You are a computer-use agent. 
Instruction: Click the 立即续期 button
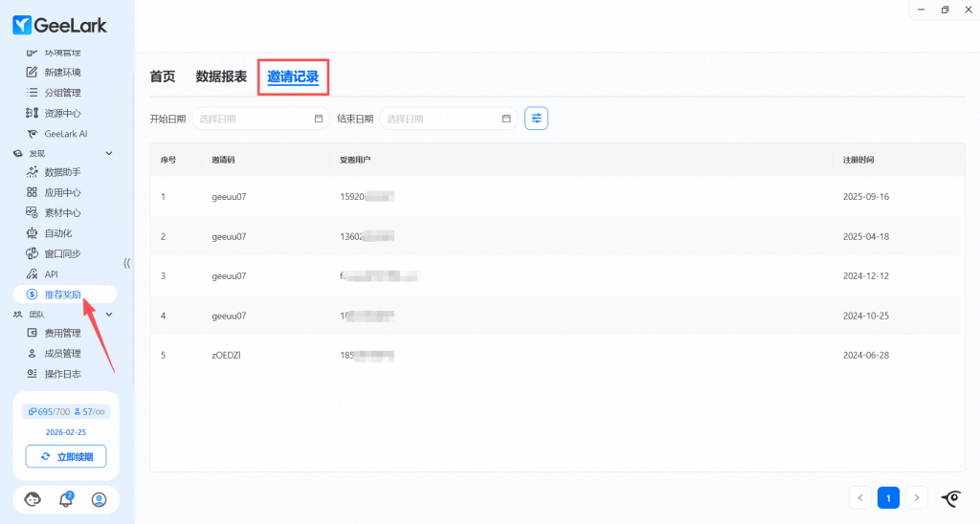(66, 457)
